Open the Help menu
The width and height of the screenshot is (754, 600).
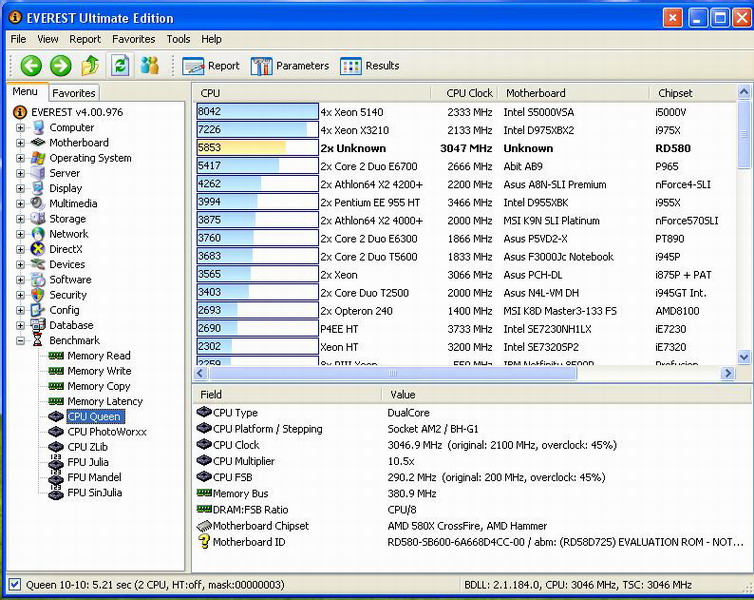click(211, 39)
